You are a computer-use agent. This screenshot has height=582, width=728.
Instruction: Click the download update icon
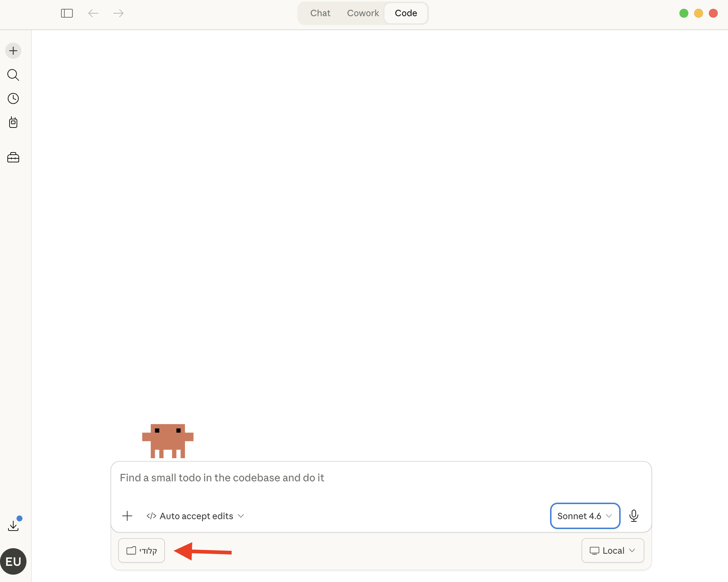click(x=13, y=526)
